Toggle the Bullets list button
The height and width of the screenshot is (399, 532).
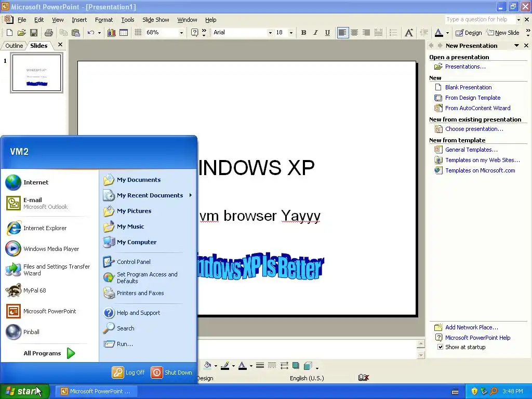[393, 33]
